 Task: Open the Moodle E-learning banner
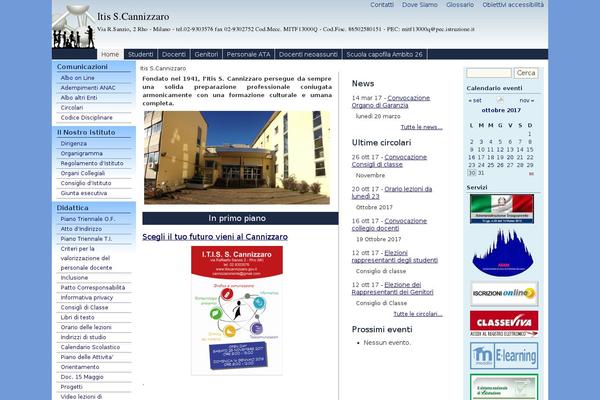click(504, 356)
